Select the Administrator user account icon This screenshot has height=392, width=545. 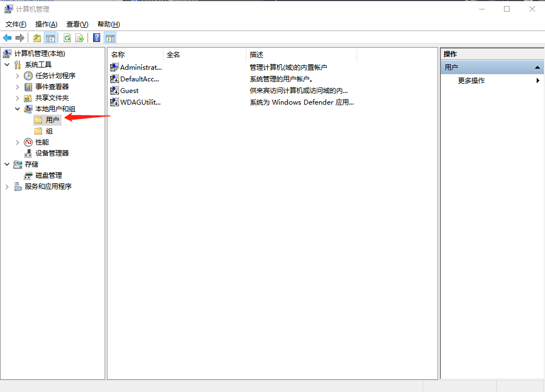click(115, 67)
